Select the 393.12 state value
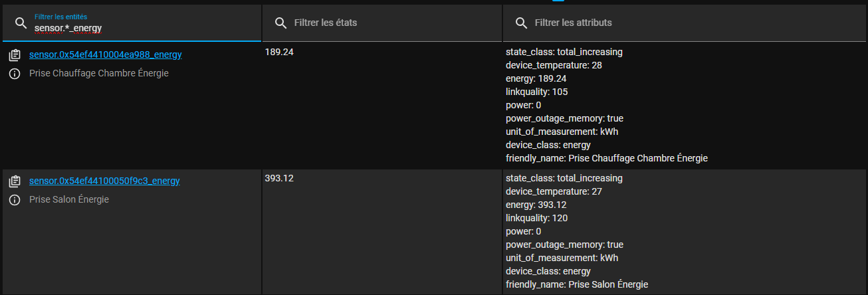The image size is (868, 295). click(279, 178)
